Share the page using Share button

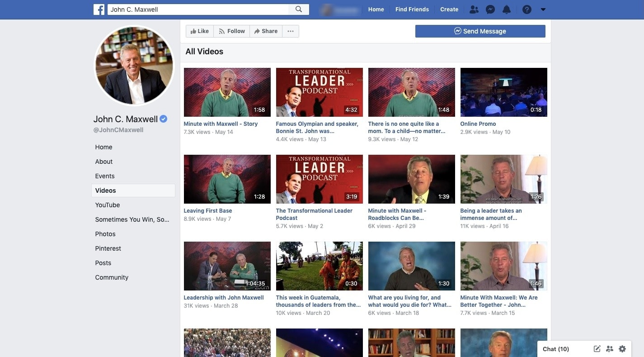266,31
